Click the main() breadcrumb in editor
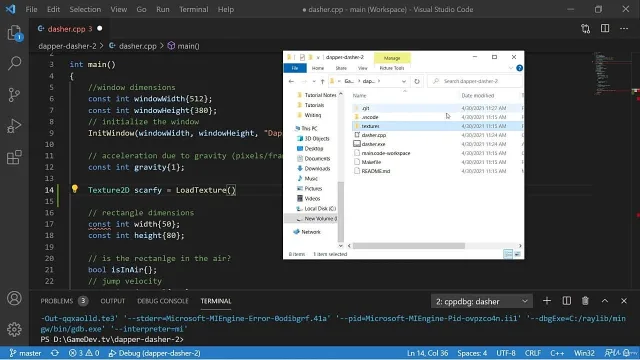 coord(184,46)
